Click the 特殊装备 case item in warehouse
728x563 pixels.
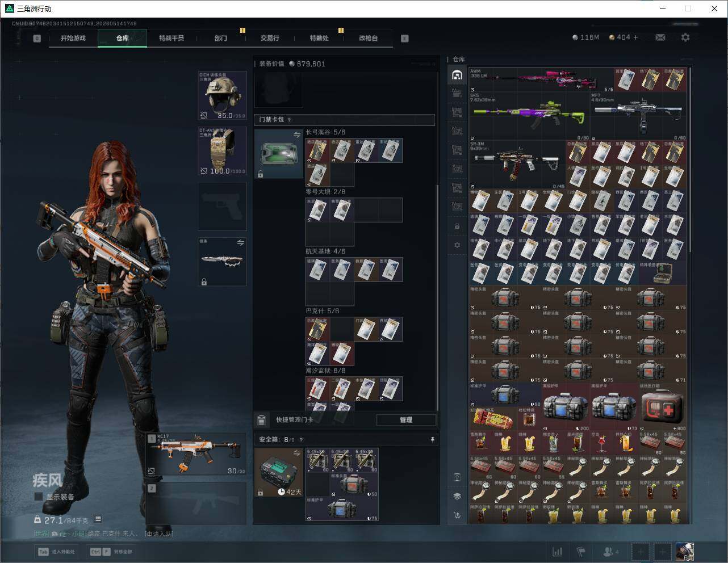pos(663,273)
